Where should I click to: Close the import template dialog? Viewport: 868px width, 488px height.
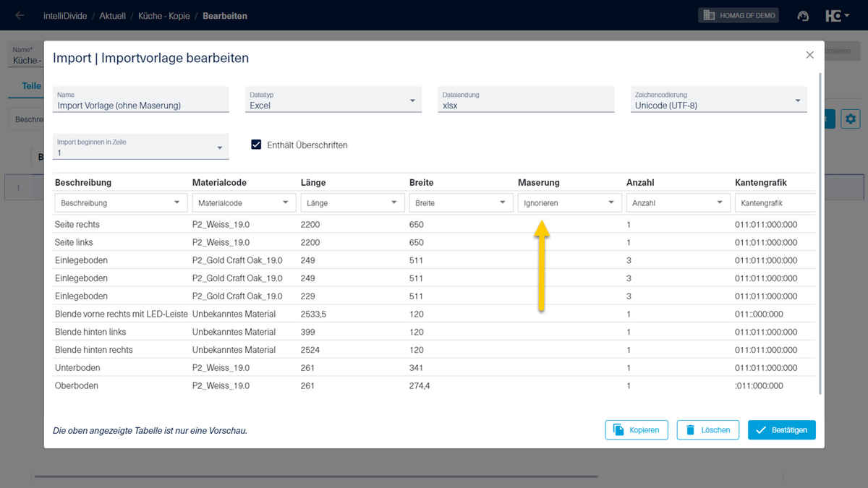[809, 55]
